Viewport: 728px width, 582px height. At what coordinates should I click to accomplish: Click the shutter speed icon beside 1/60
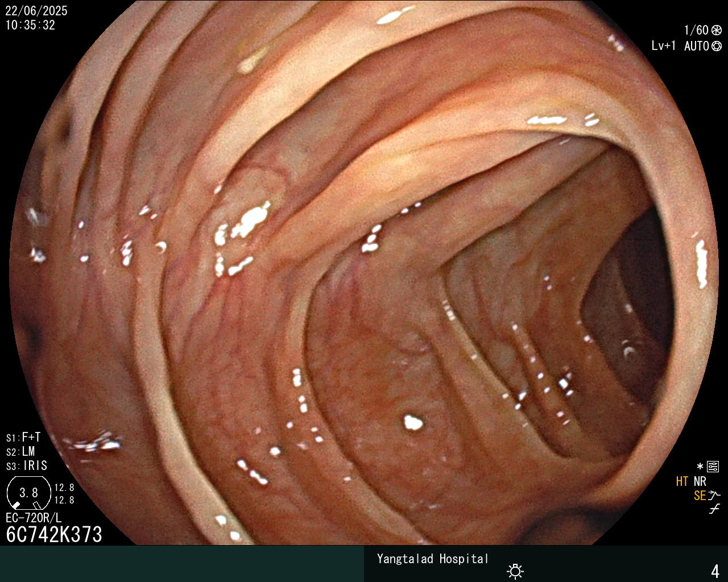[717, 30]
